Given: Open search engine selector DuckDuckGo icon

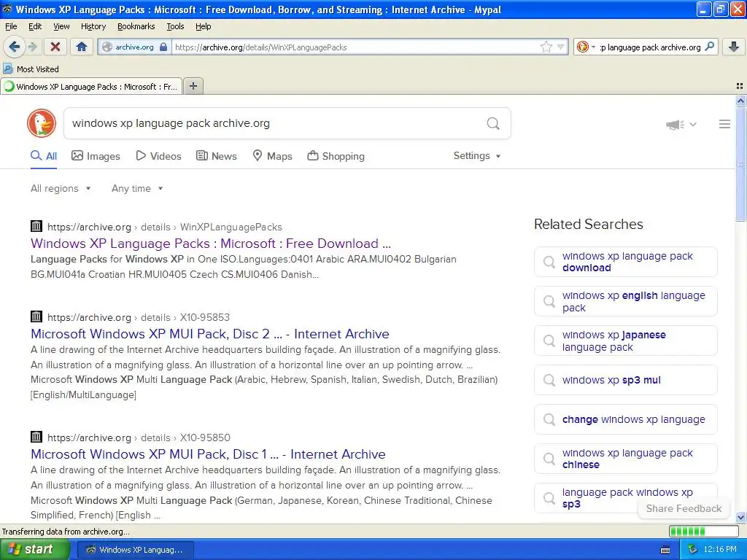Looking at the screenshot, I should coord(582,47).
